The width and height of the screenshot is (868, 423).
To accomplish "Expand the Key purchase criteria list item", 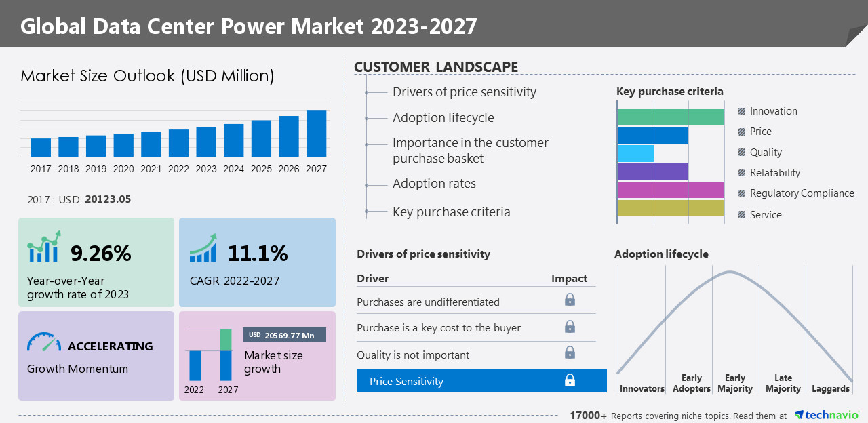I will [x=451, y=211].
